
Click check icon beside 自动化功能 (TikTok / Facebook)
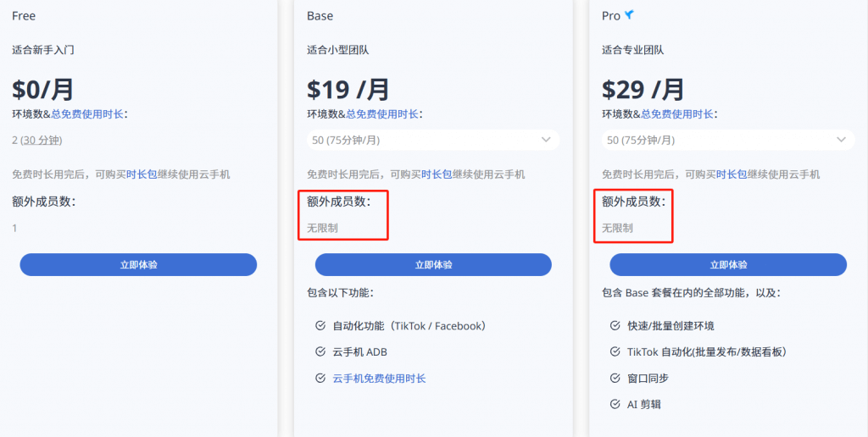tap(320, 325)
